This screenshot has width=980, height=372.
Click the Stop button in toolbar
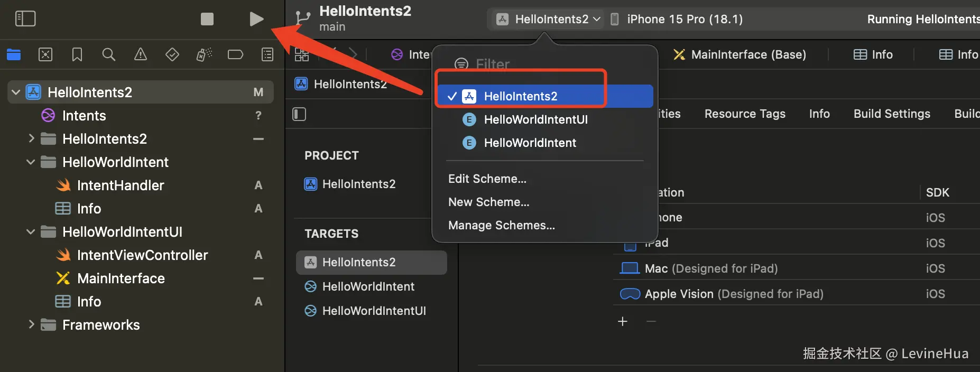(207, 19)
